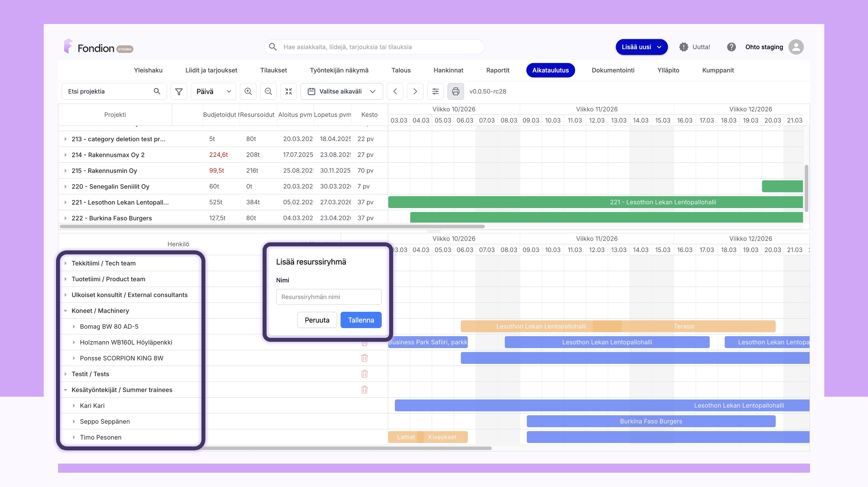Expand project 221 - Lesothon Lekan row
The height and width of the screenshot is (487, 868).
point(65,202)
